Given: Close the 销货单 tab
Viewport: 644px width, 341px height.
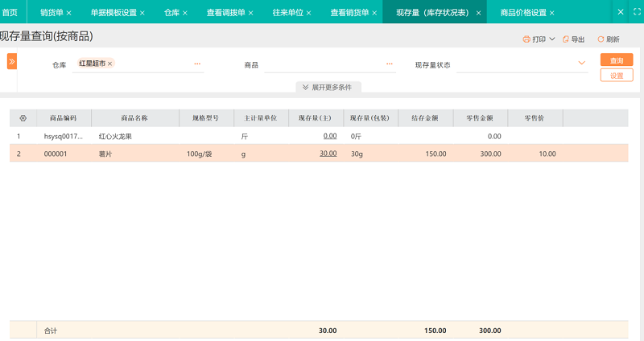Looking at the screenshot, I should 68,13.
